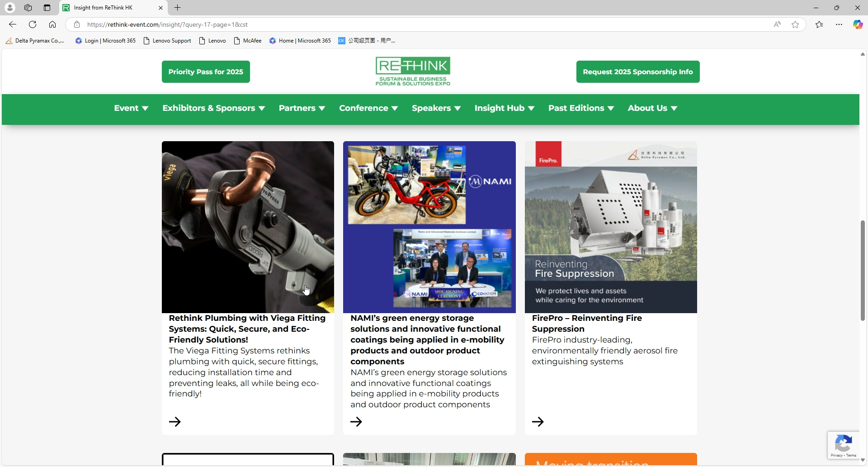The height and width of the screenshot is (467, 868).
Task: Click the ReThink logo
Action: pos(413,71)
